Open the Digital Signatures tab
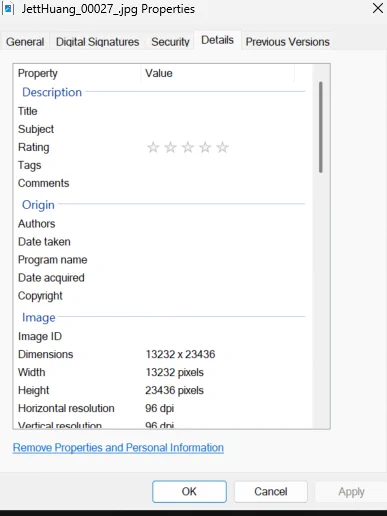 pos(97,42)
